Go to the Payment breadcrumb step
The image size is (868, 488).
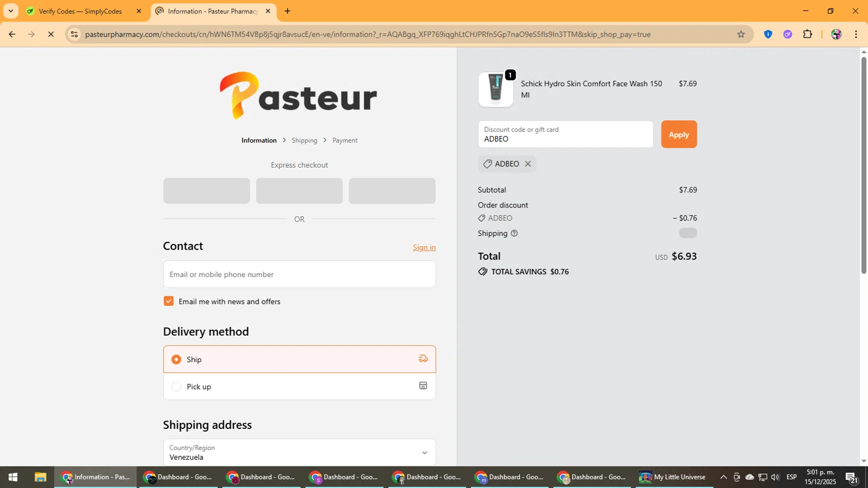coord(345,141)
